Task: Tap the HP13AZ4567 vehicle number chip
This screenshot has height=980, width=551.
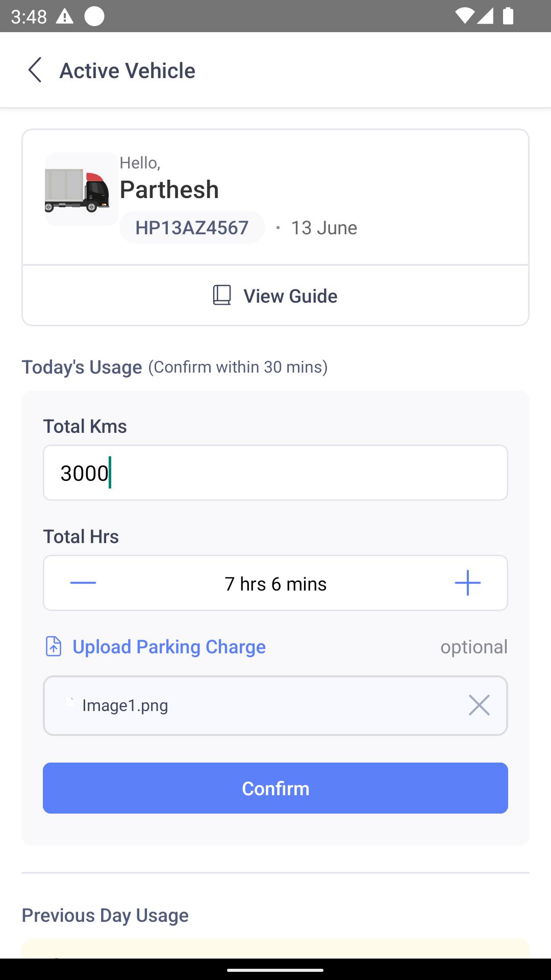Action: click(192, 227)
